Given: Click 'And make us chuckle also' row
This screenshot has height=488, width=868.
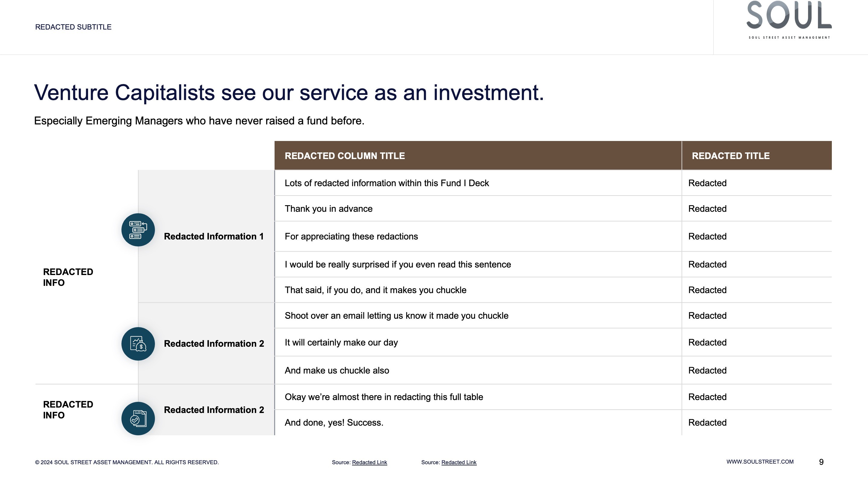Looking at the screenshot, I should [553, 371].
